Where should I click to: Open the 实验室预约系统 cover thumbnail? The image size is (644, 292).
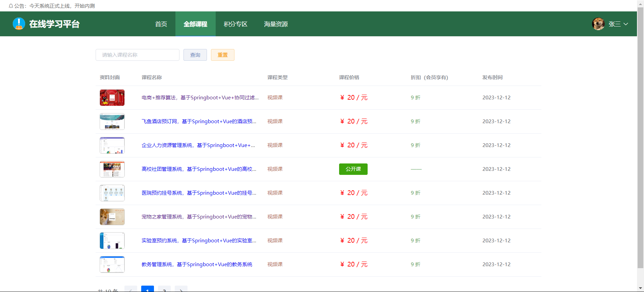[x=112, y=241]
